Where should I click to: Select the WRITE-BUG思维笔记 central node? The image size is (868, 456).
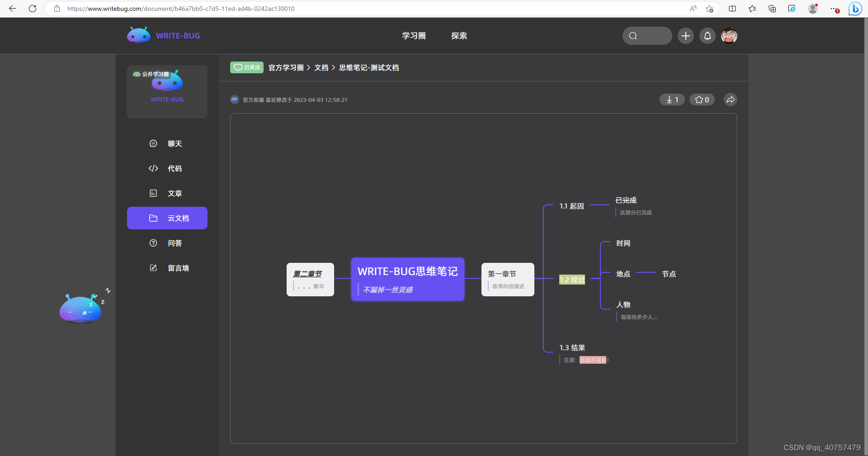(x=408, y=279)
